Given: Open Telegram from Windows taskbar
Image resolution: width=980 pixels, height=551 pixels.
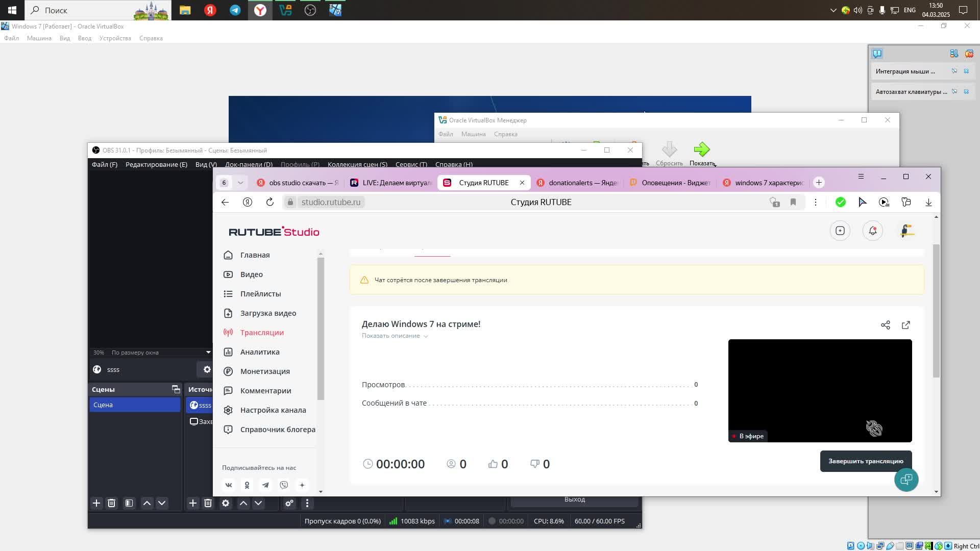Looking at the screenshot, I should (235, 10).
